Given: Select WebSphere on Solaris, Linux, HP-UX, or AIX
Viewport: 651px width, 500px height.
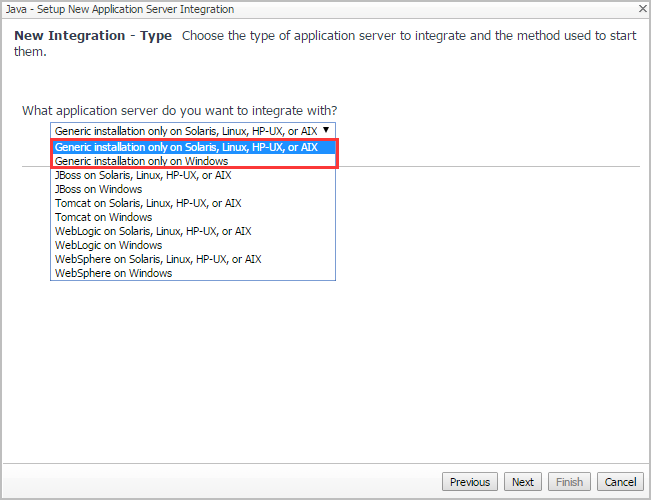Looking at the screenshot, I should click(x=158, y=259).
